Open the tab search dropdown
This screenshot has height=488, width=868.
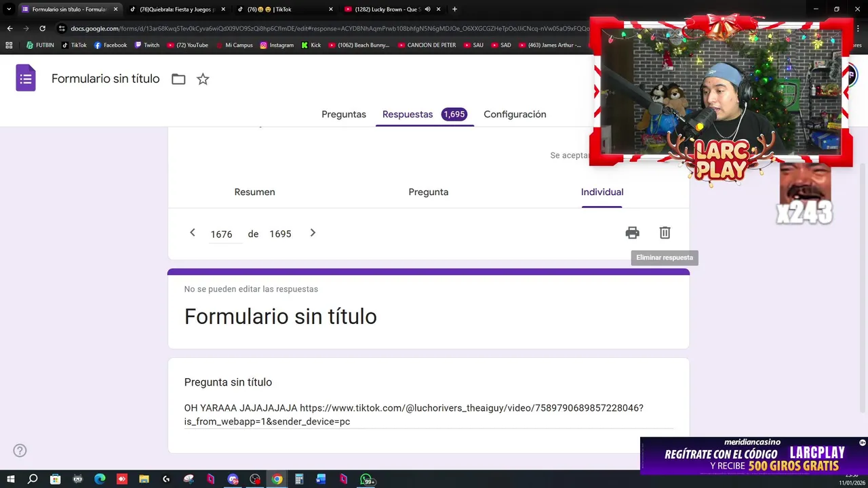point(9,9)
